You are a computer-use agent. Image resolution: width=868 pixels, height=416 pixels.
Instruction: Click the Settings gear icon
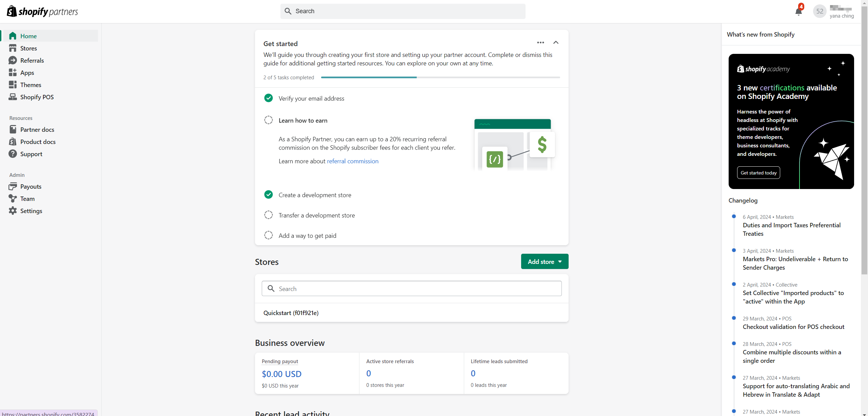coord(13,211)
